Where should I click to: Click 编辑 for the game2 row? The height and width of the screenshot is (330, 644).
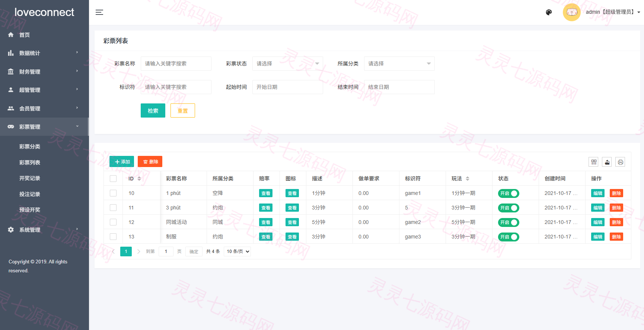click(x=598, y=222)
